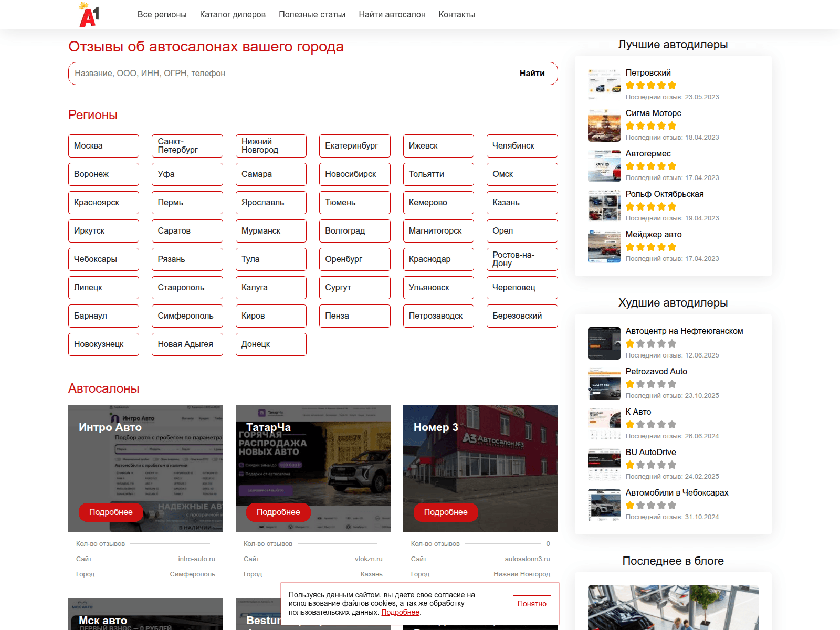Viewport: 840px width, 630px height.
Task: Open the Petrozavod Auto dealer link
Action: tap(656, 372)
